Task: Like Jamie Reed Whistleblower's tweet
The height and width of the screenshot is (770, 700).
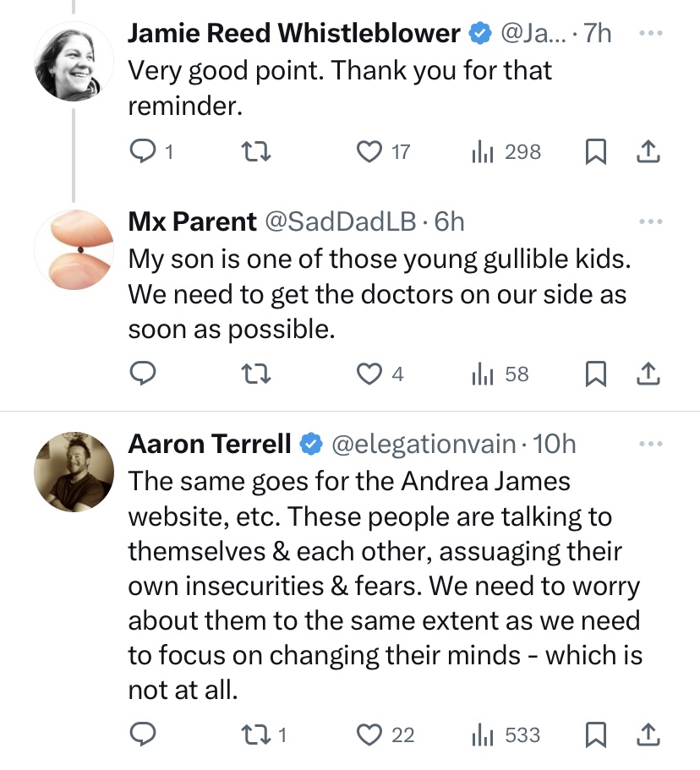Action: [369, 152]
